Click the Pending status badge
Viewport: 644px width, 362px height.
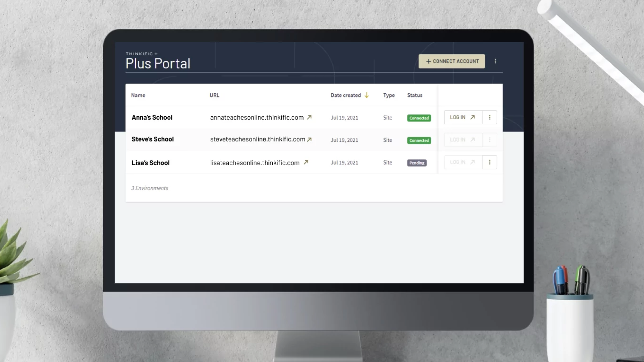pyautogui.click(x=417, y=163)
